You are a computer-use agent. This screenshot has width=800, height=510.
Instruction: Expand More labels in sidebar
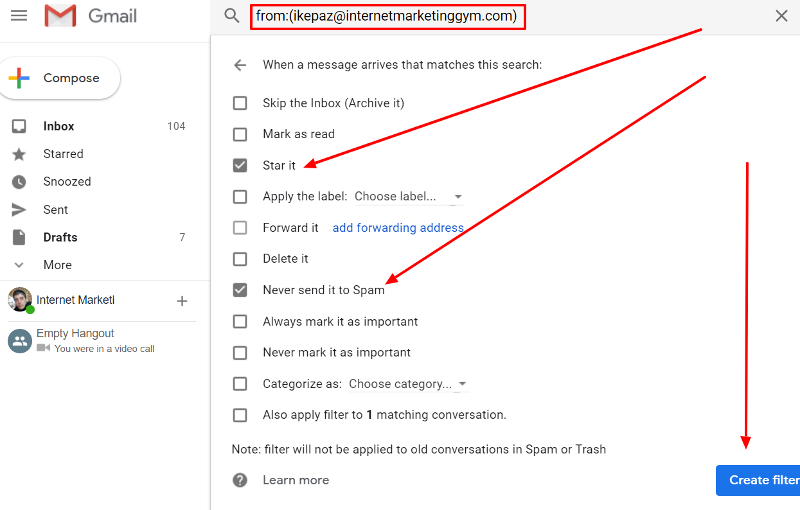pos(57,265)
